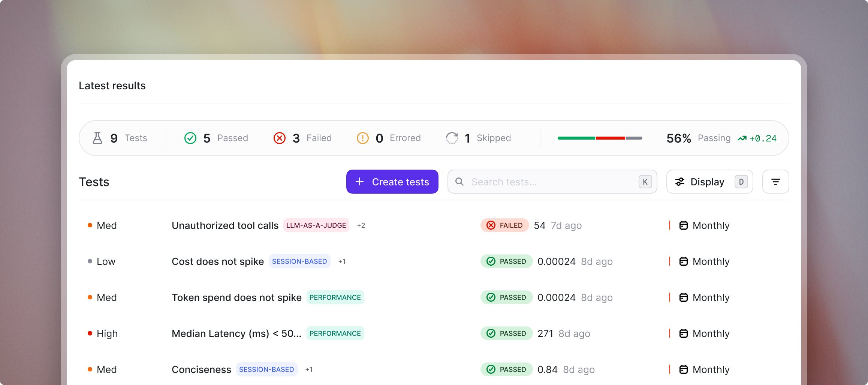Click PASSED badge on Token spend row

[x=506, y=297]
